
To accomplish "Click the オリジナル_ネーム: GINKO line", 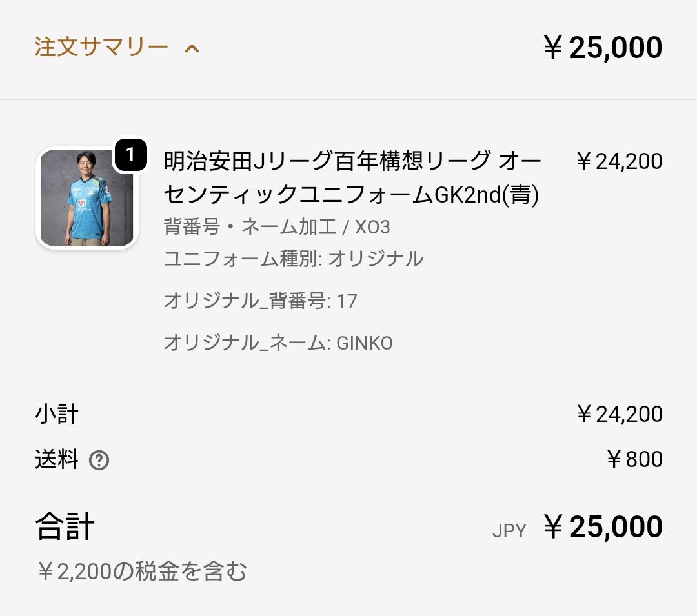I will 278,343.
